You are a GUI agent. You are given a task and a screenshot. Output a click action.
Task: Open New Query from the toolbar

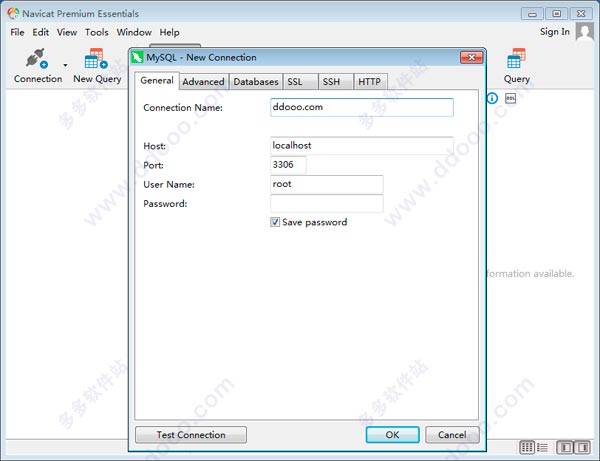coord(97,66)
